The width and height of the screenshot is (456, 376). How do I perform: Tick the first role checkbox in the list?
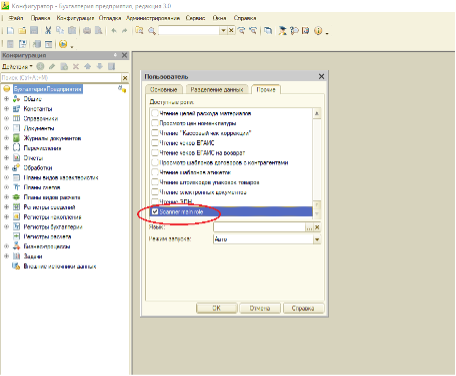155,113
